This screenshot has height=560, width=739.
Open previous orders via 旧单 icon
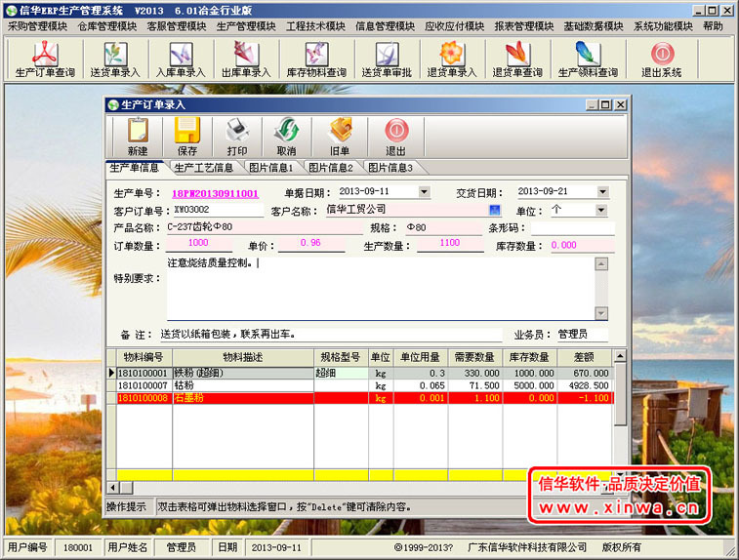(x=339, y=137)
